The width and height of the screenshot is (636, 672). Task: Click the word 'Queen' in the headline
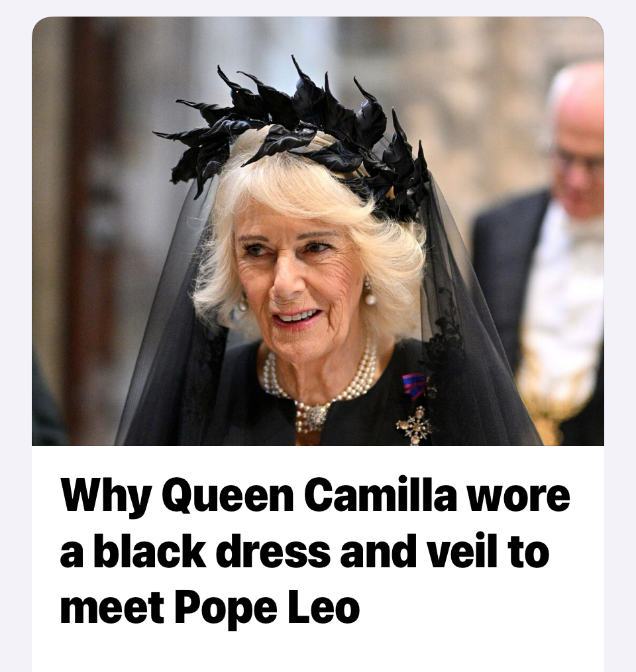229,496
